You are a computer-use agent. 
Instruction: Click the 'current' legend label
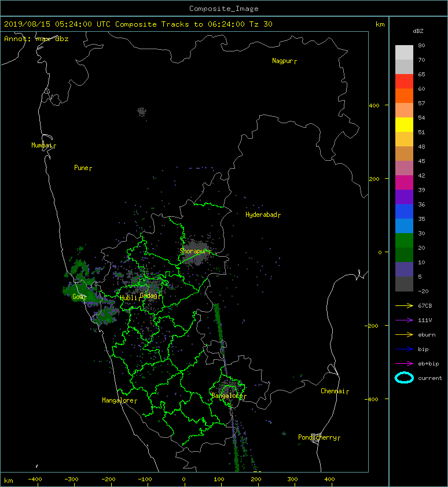(430, 378)
